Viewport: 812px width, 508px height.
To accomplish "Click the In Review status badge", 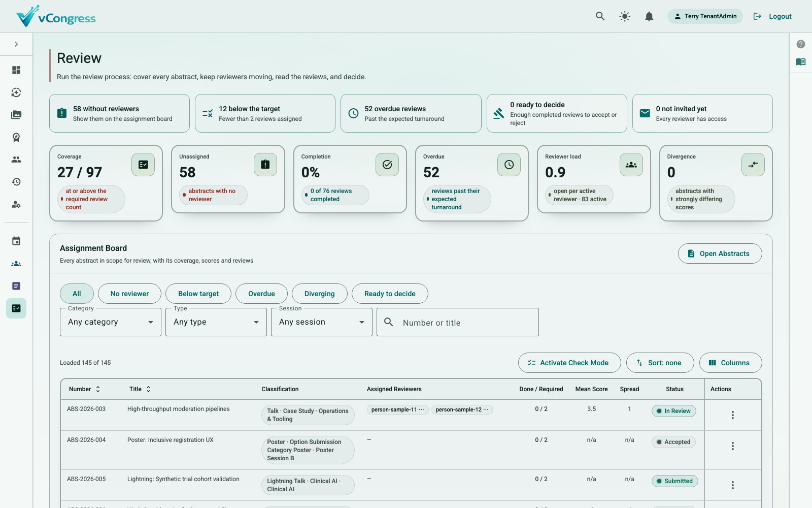I will click(x=673, y=411).
